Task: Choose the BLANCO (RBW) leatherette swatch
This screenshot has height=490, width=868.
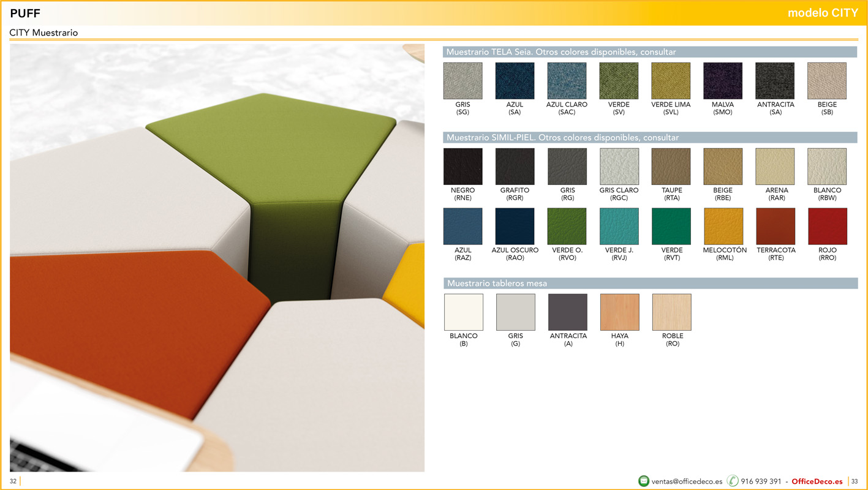Action: click(827, 167)
